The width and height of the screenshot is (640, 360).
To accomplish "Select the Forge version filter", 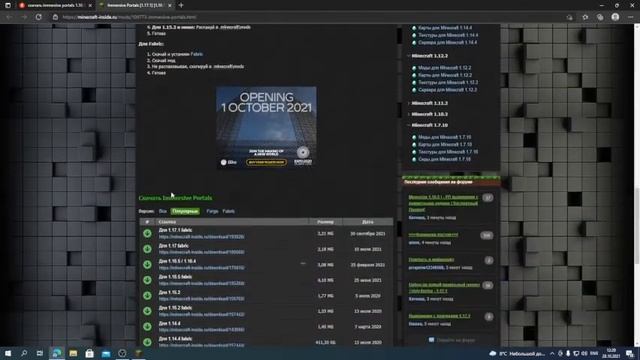I will point(212,211).
